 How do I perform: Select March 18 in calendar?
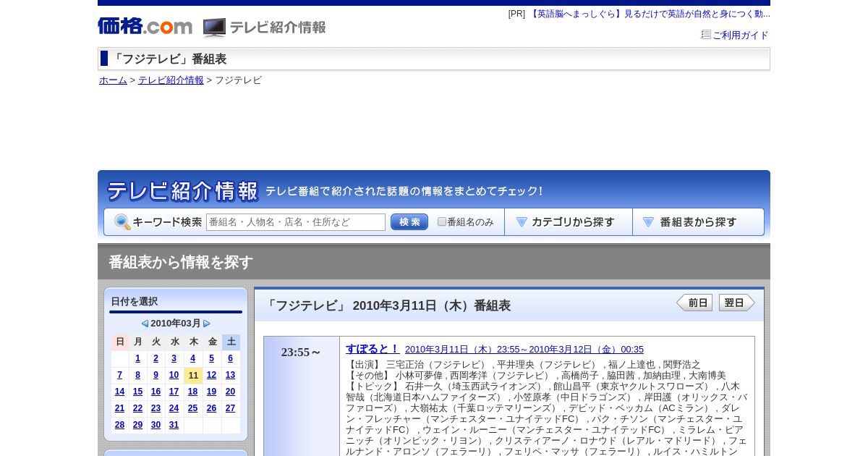[192, 392]
